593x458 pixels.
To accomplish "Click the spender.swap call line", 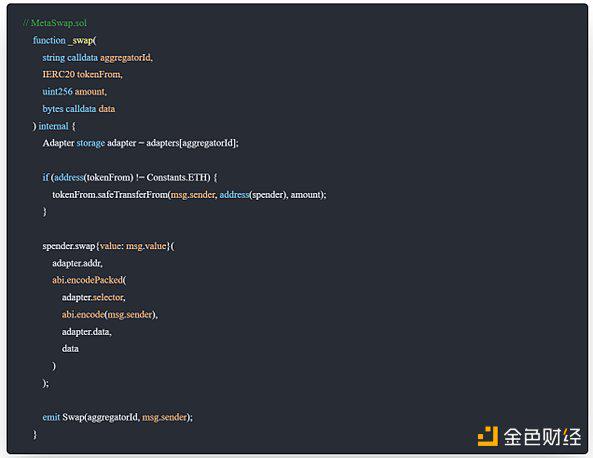I will coord(109,246).
